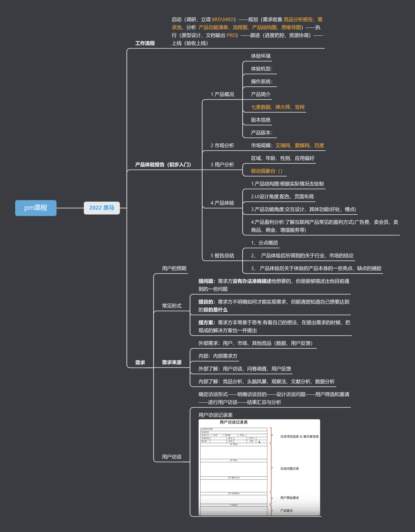The height and width of the screenshot is (532, 415).
Task: Click the 需求来源 node
Action: click(172, 362)
